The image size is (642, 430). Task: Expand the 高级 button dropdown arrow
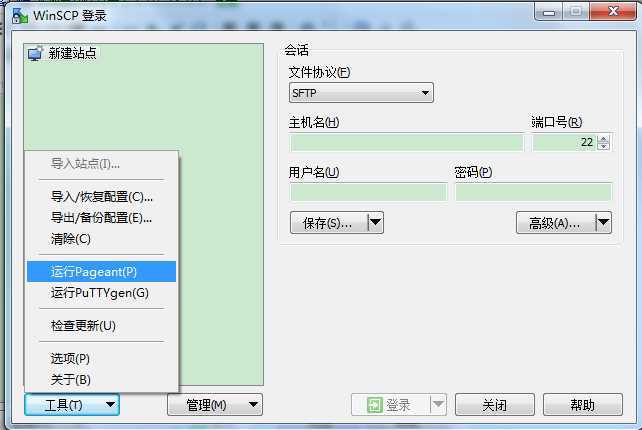tap(604, 223)
